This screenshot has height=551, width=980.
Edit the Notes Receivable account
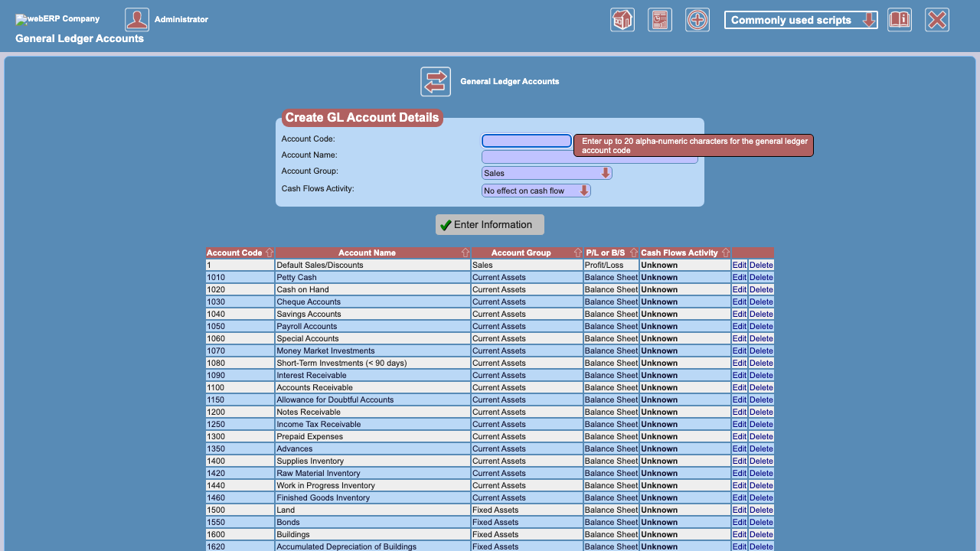739,412
